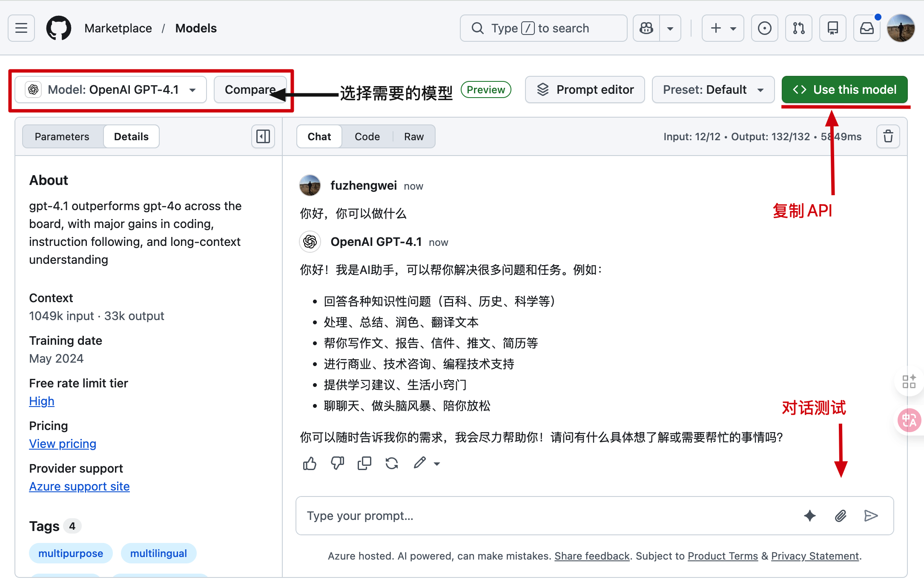Switch to the Parameters tab
The image size is (924, 583).
point(62,137)
